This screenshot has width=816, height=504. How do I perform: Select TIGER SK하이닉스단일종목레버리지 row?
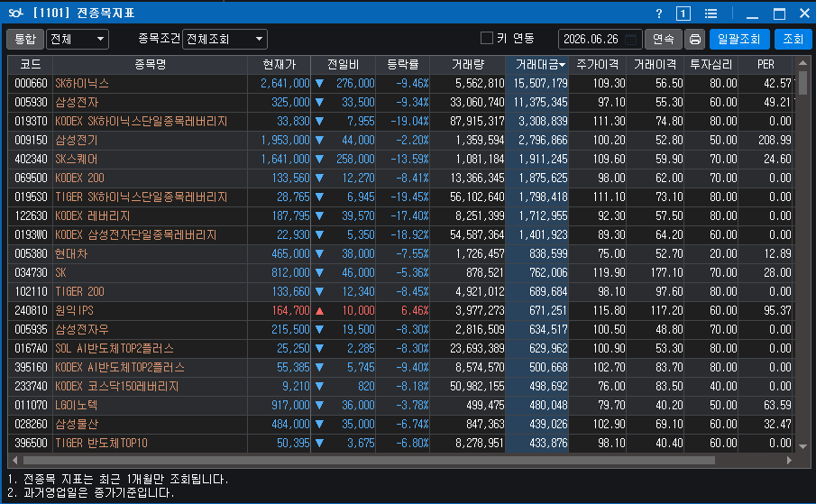pos(400,197)
